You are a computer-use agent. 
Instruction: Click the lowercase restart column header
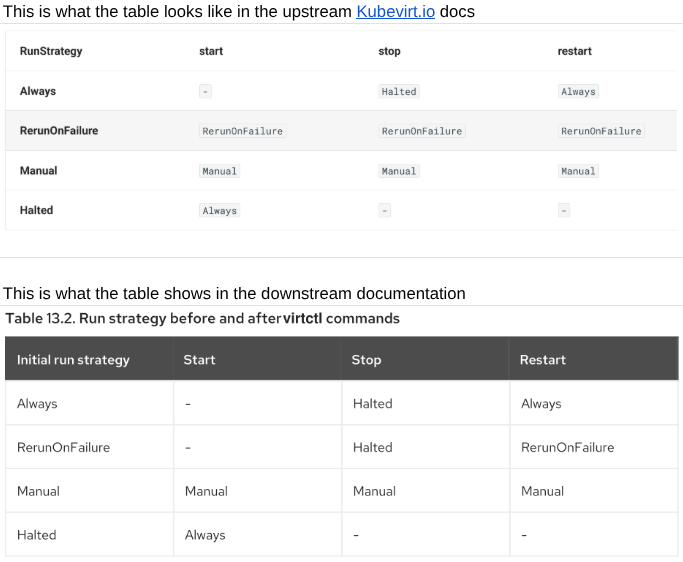[574, 51]
